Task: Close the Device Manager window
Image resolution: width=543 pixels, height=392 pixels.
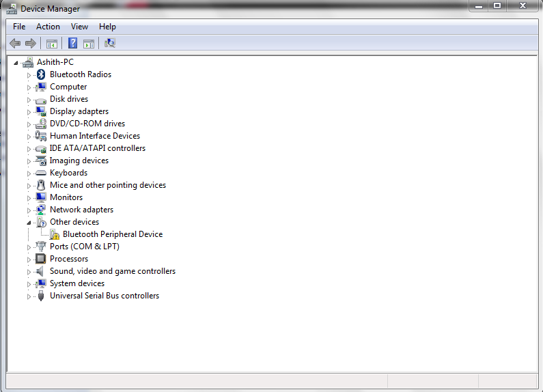Action: 523,6
